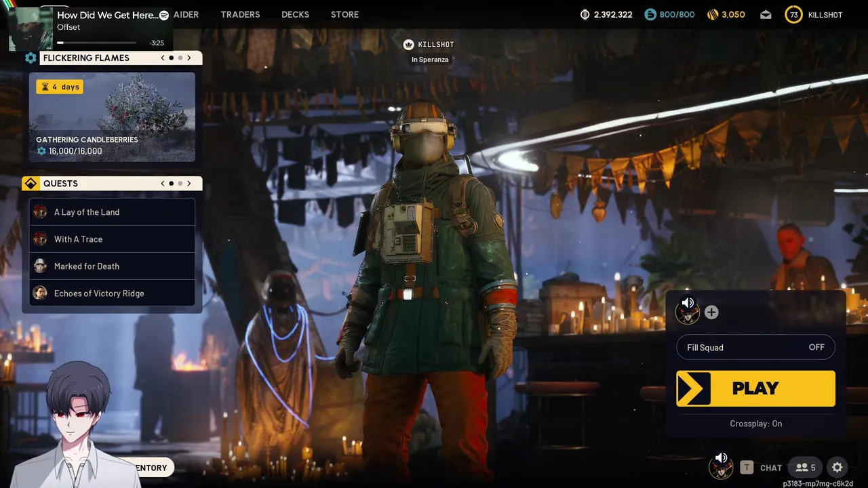Click the Flickering Flames second page dot
The image size is (868, 488).
pyautogui.click(x=180, y=58)
